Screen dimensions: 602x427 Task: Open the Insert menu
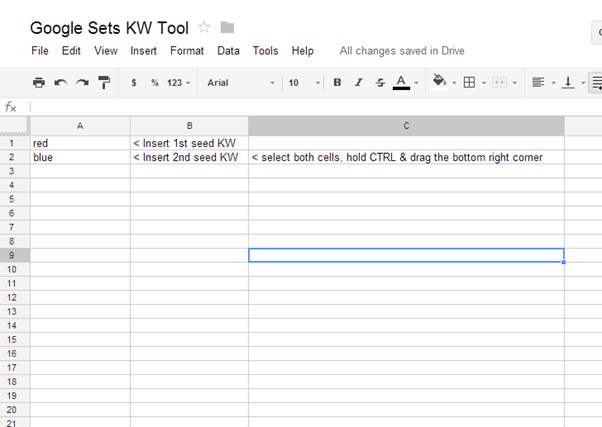143,51
